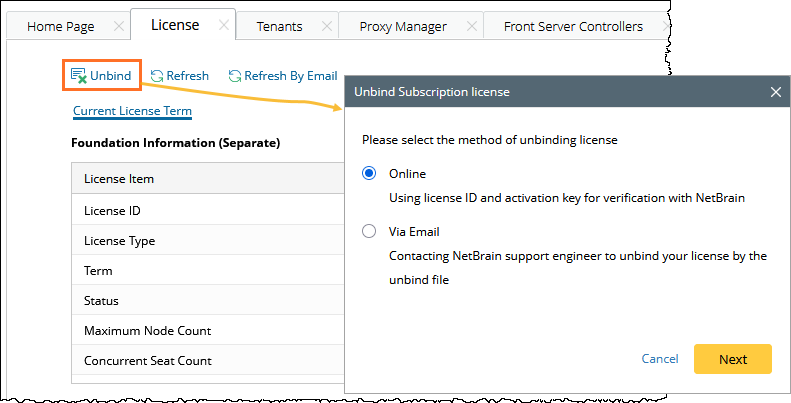Click the Unbind license icon
The image size is (791, 403).
pyautogui.click(x=78, y=76)
